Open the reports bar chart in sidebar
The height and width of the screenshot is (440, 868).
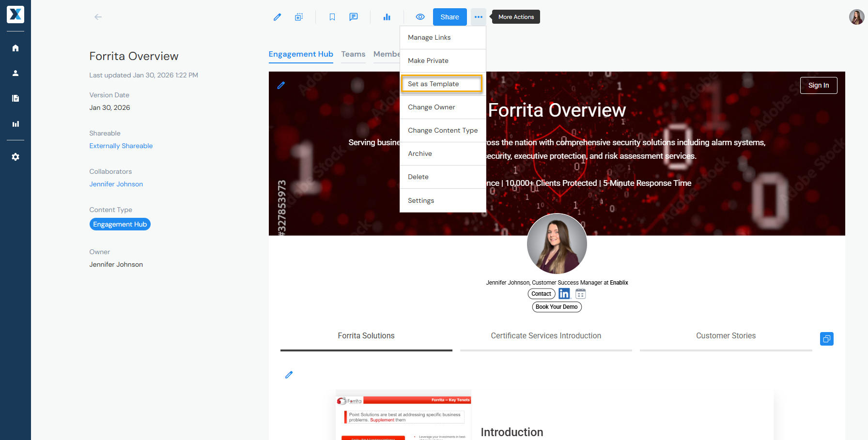coord(15,124)
